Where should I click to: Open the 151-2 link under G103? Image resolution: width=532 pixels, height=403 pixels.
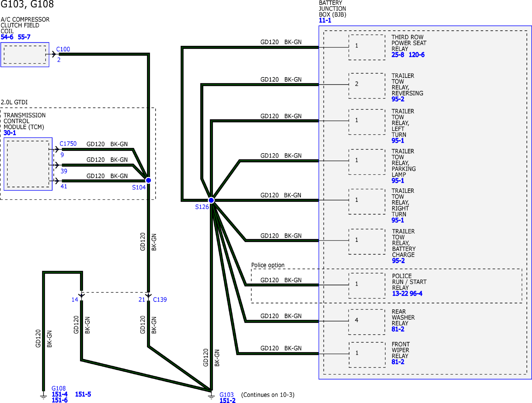(227, 400)
